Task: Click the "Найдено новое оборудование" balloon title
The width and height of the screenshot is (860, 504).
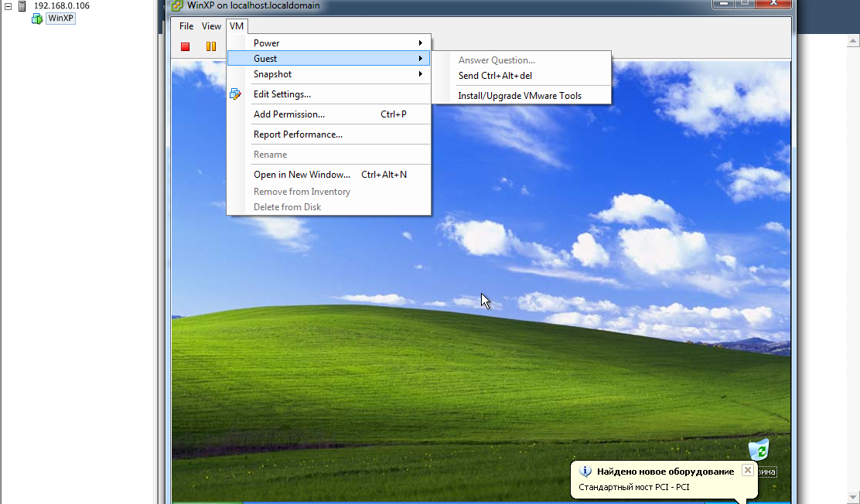Action: (x=665, y=472)
